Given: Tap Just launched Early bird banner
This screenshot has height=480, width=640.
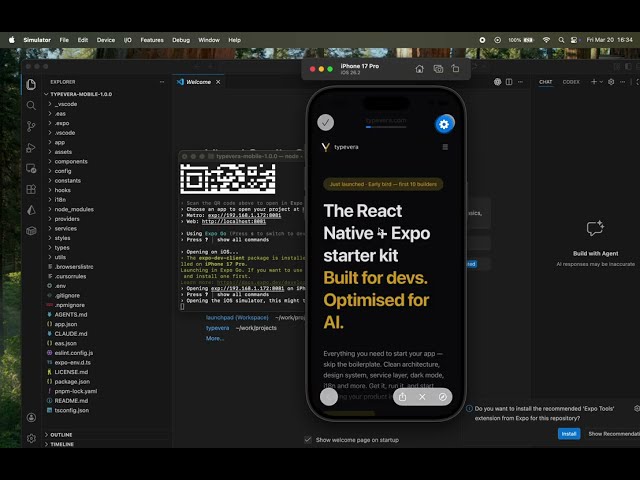Looking at the screenshot, I should tap(383, 184).
